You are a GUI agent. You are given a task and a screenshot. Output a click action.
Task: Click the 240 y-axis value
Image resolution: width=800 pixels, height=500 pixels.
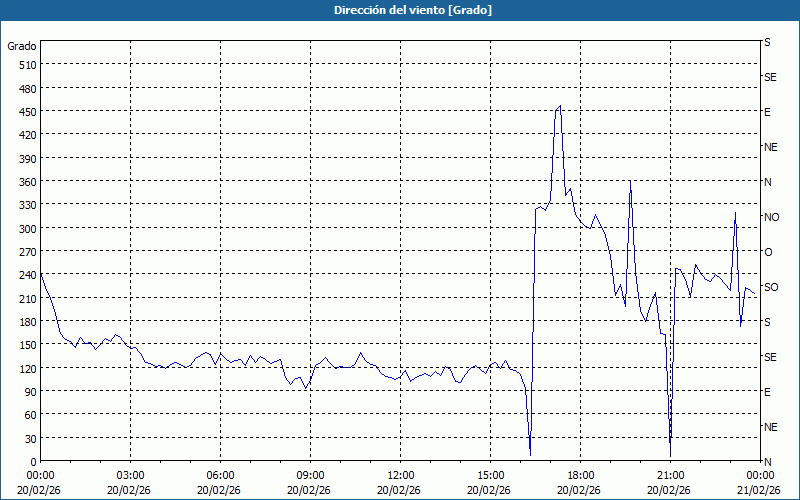click(x=28, y=276)
